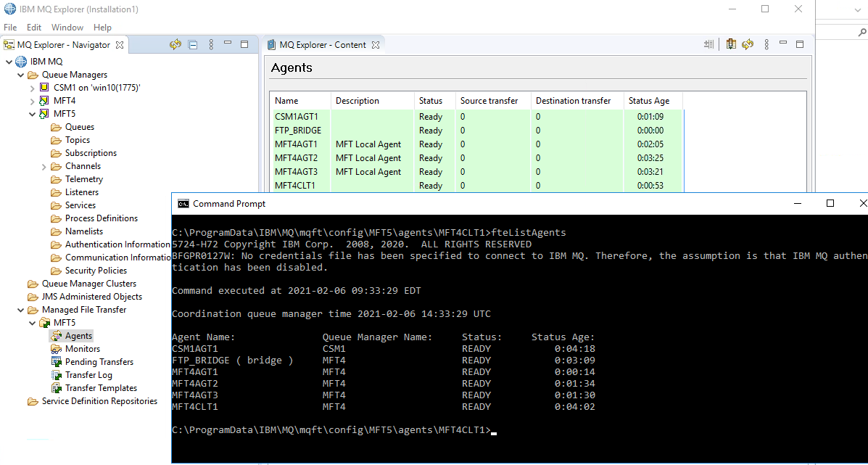
Task: Refresh the Content view
Action: click(748, 44)
